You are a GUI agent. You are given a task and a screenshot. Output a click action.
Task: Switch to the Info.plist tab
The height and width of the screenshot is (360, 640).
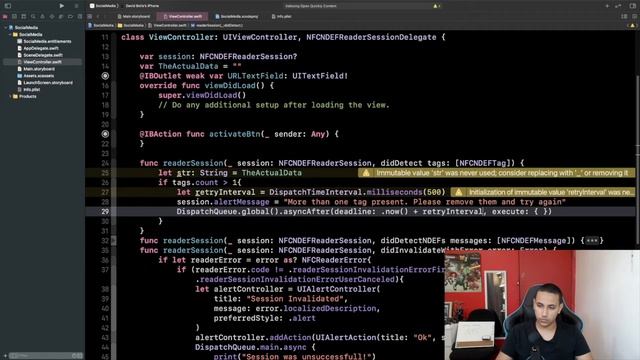click(282, 16)
